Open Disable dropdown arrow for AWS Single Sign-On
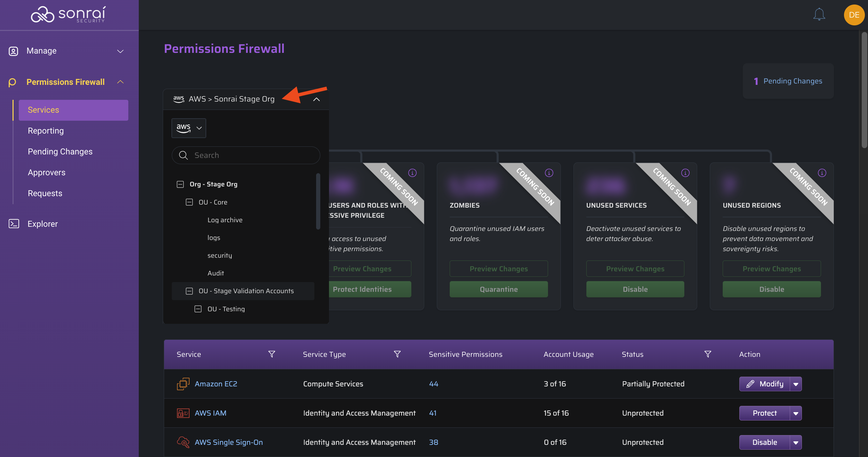This screenshot has width=868, height=457. tap(796, 442)
